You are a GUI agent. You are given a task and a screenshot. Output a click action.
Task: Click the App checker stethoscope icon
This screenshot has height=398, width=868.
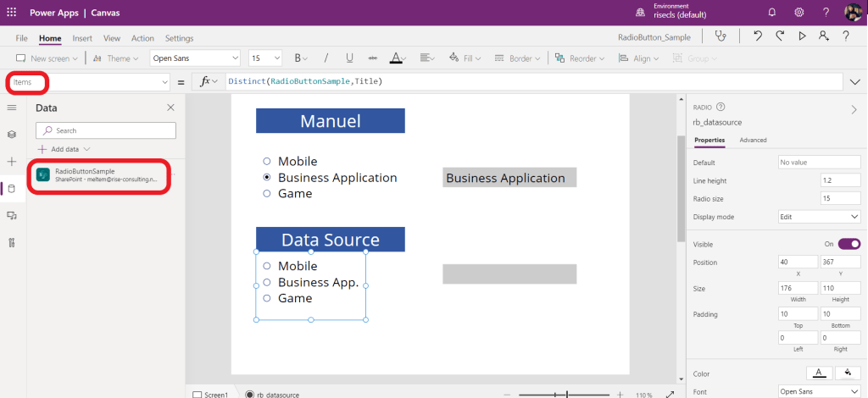point(721,36)
